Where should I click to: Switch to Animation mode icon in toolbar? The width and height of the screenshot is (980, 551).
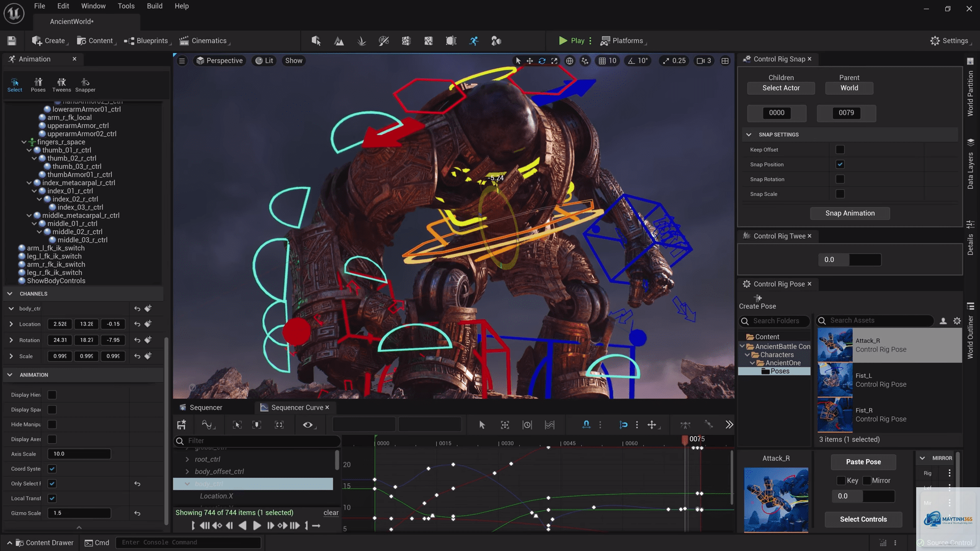coord(474,41)
